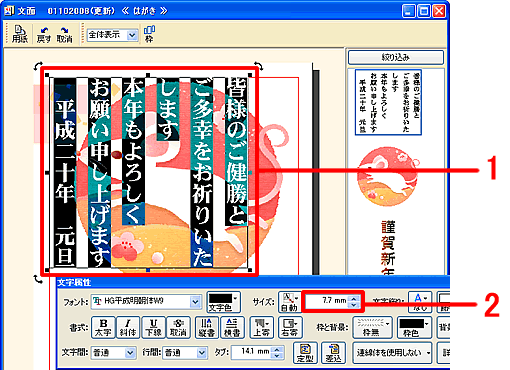Screen dimensions: 510x370
Task: Close the 文面 window
Action: click(439, 11)
